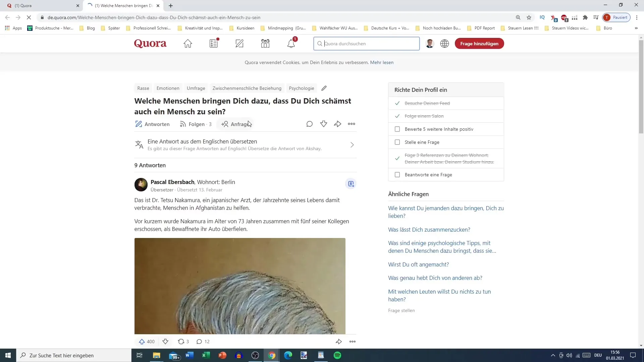
Task: Open Word from the taskbar
Action: pos(190,355)
